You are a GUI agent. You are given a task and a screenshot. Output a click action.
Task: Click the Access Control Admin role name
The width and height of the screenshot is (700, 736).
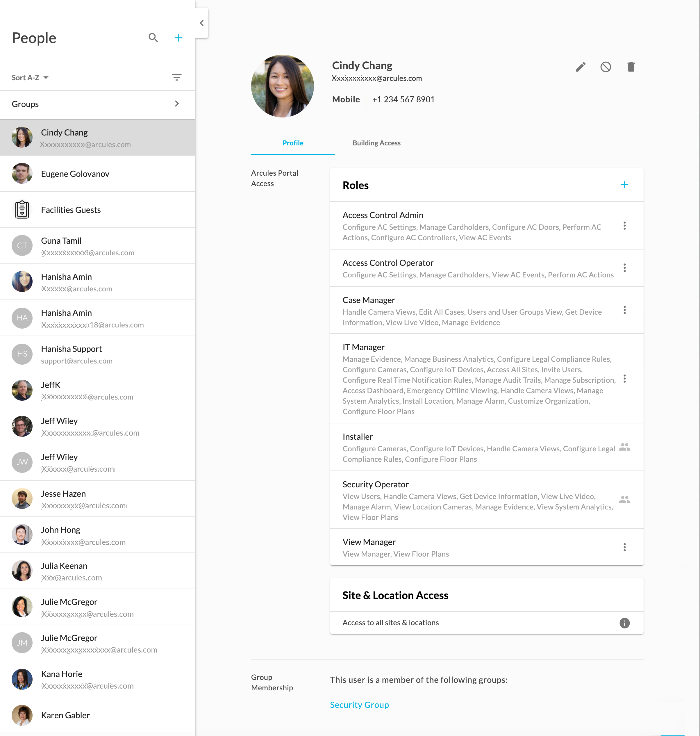(383, 215)
